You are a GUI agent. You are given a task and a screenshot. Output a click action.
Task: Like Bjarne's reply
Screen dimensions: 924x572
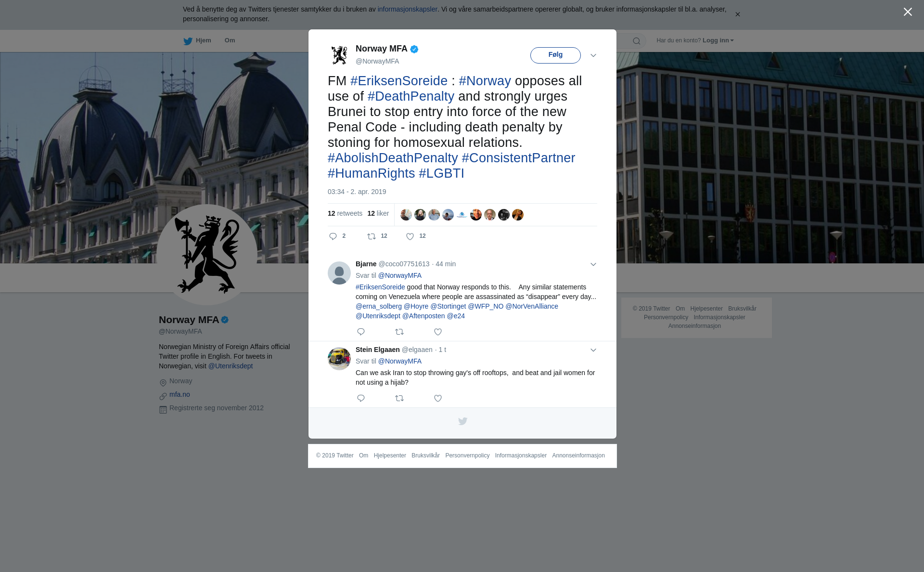tap(438, 332)
